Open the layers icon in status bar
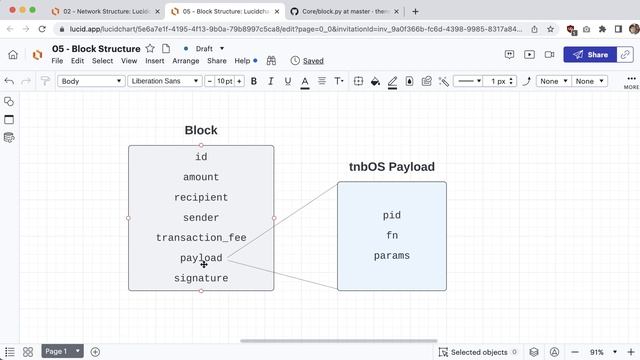The image size is (640, 360). [534, 352]
